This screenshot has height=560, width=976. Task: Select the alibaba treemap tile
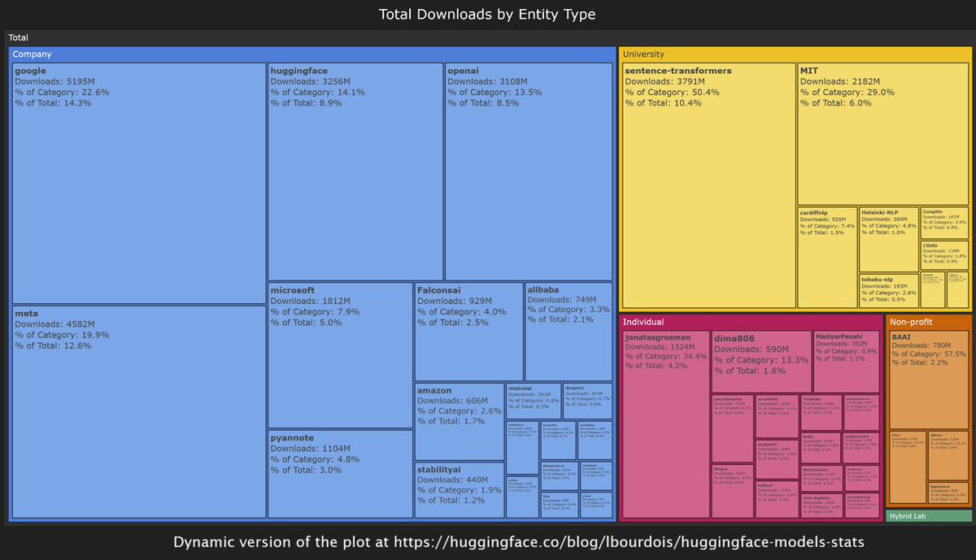569,332
